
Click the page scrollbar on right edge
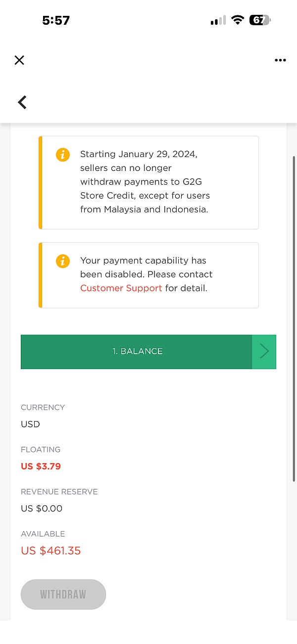[294, 317]
